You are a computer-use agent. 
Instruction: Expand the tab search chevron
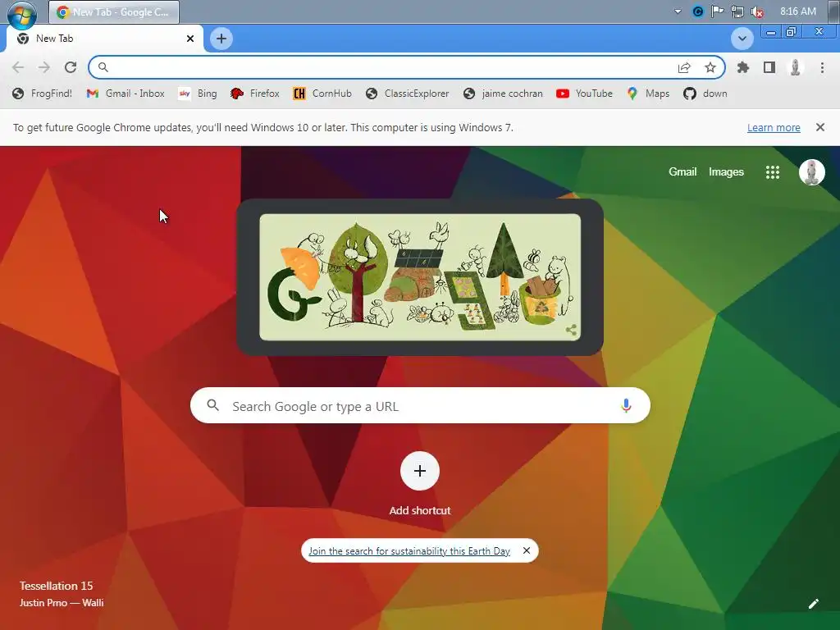pyautogui.click(x=742, y=39)
